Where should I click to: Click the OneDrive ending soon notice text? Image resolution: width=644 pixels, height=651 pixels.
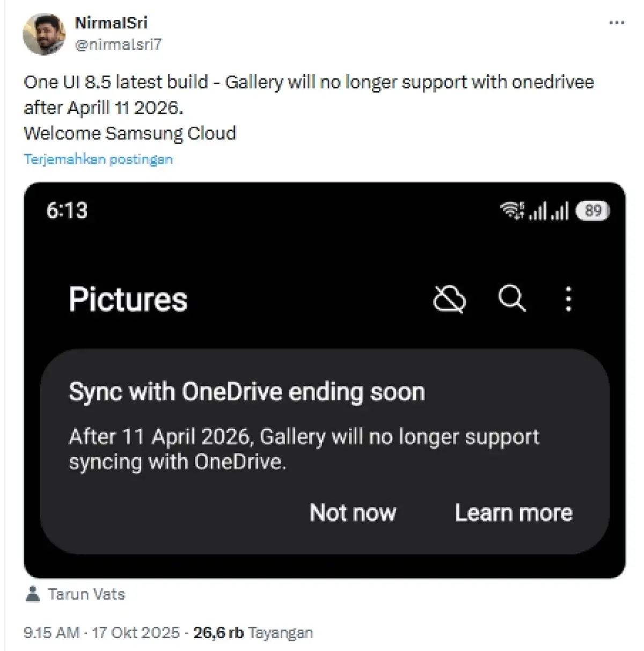coord(304,449)
